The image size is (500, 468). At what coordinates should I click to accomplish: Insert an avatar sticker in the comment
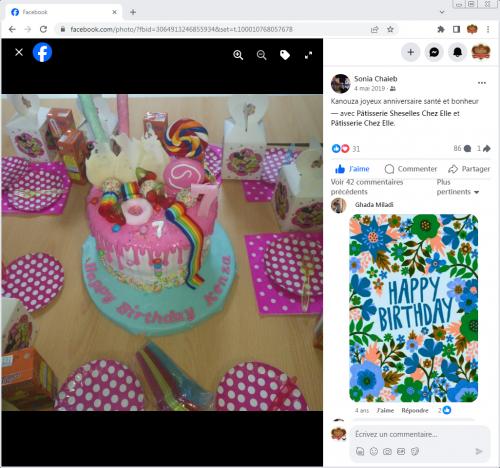point(360,452)
